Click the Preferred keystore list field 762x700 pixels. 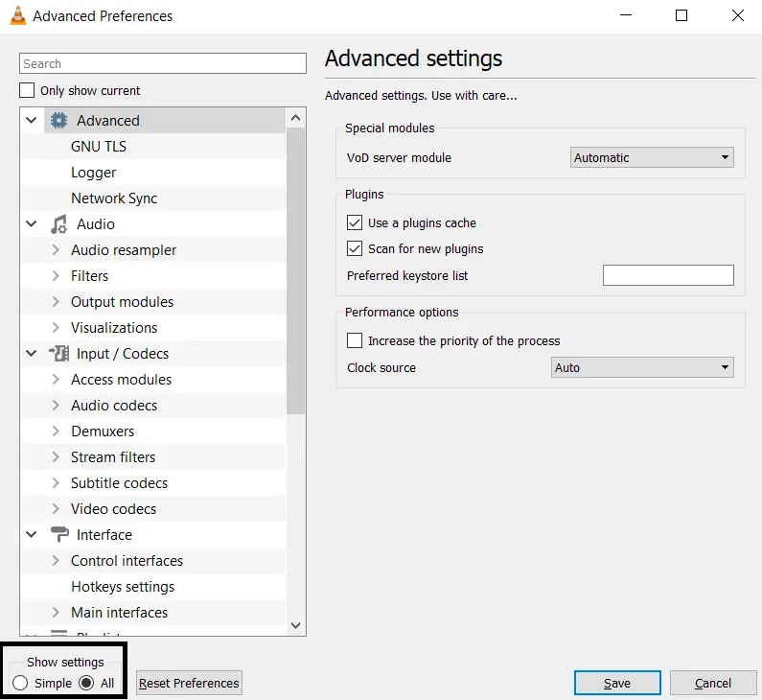pyautogui.click(x=668, y=275)
